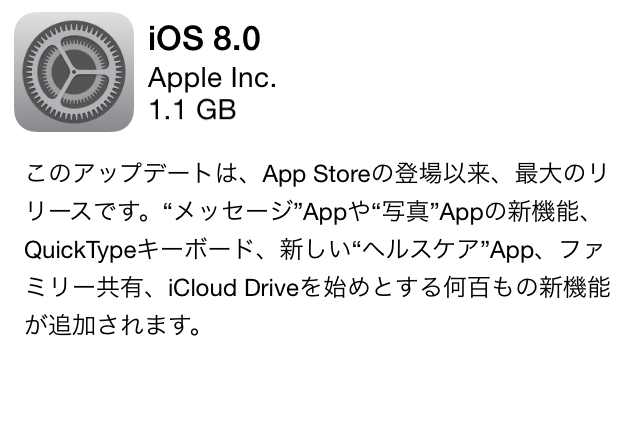
Task: Click the word QuickType in description
Action: [x=80, y=250]
